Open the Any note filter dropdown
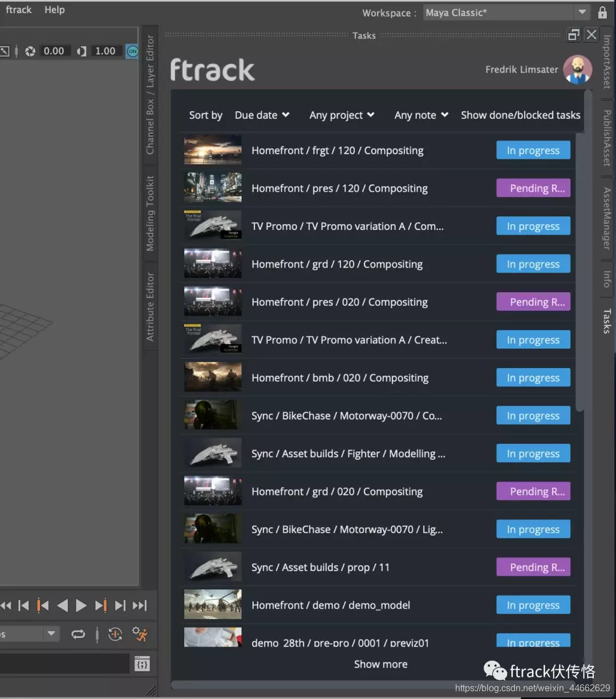Screen dimensions: 616x699 click(x=421, y=115)
